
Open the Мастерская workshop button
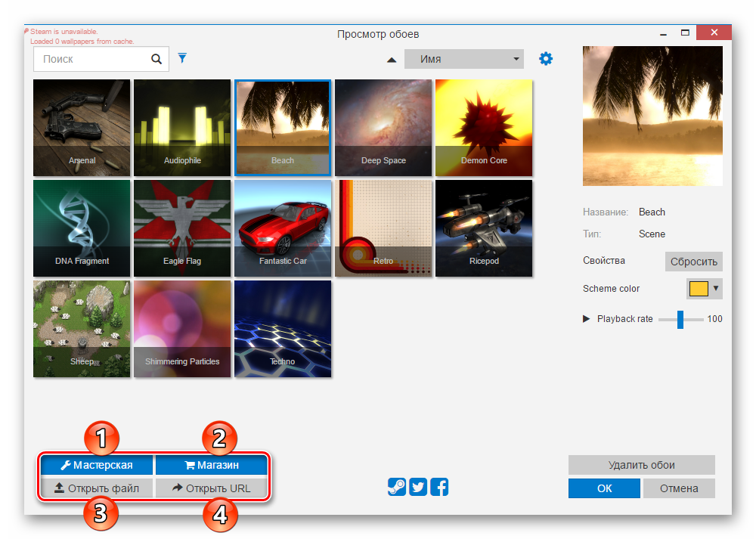[97, 465]
